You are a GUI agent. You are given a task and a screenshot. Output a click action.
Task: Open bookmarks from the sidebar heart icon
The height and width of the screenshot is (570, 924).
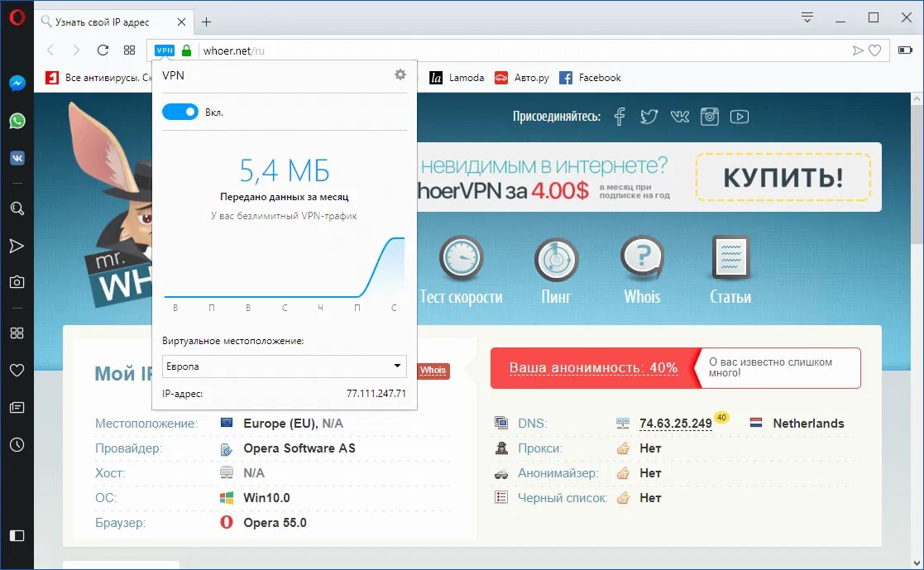pyautogui.click(x=17, y=370)
